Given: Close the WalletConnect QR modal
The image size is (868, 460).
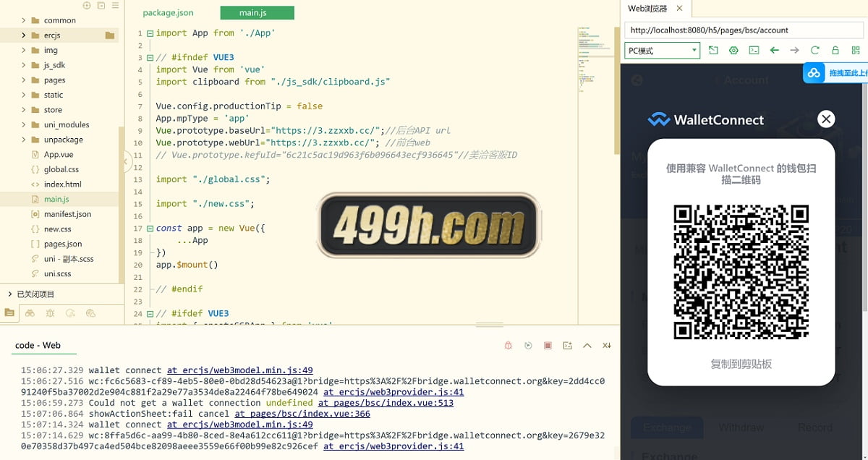Looking at the screenshot, I should tap(825, 119).
